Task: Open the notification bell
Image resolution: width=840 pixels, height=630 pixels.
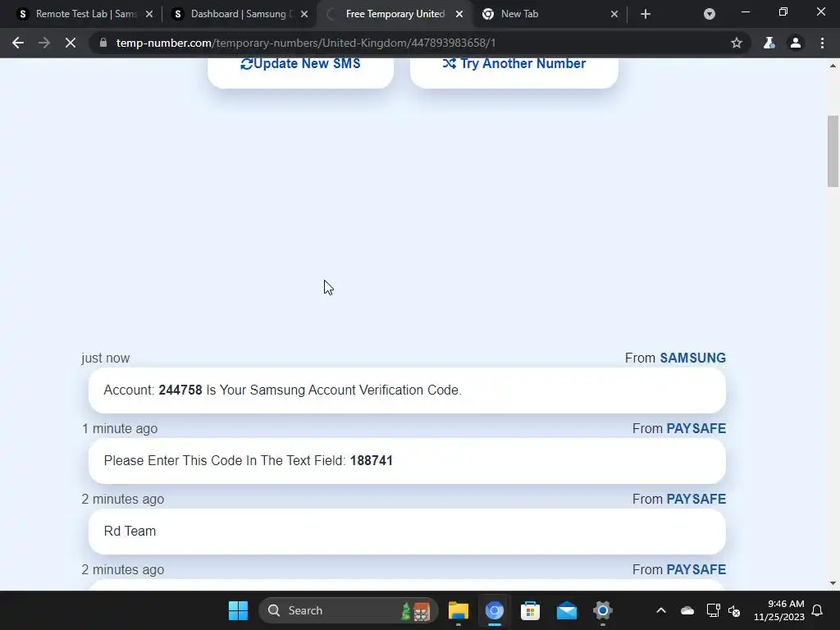Action: coord(818,610)
